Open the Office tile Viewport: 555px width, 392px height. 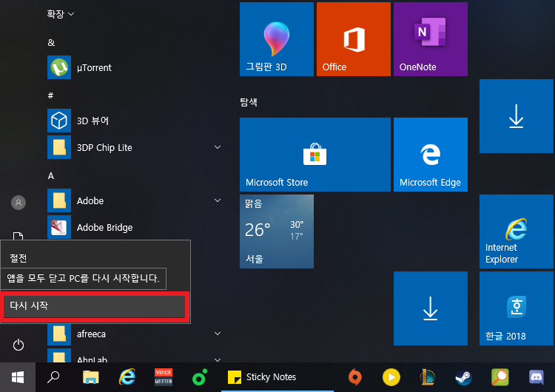click(x=354, y=39)
